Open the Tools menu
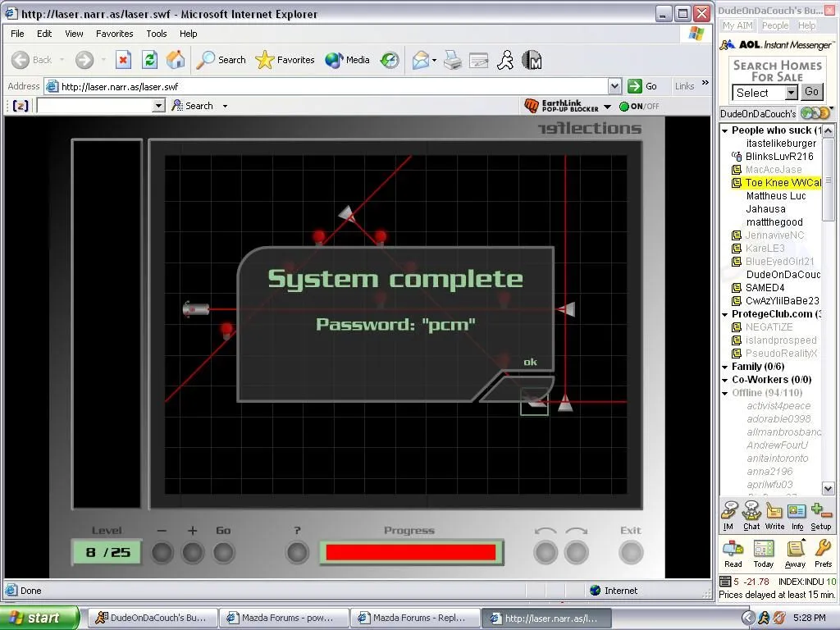840x630 pixels. [156, 34]
